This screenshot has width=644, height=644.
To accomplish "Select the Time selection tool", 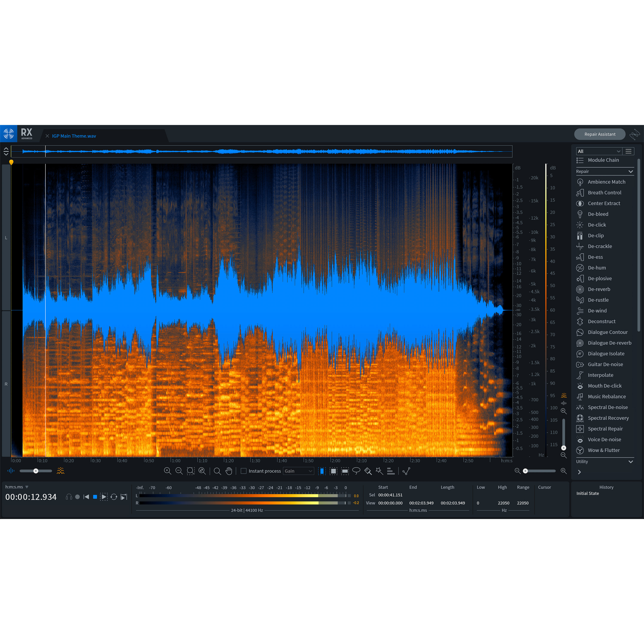I will [x=322, y=471].
